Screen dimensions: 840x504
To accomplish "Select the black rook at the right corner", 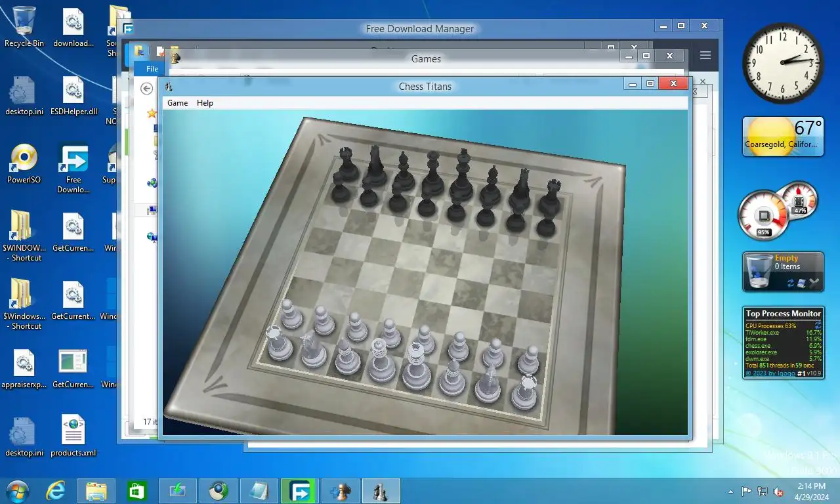I will coord(550,196).
